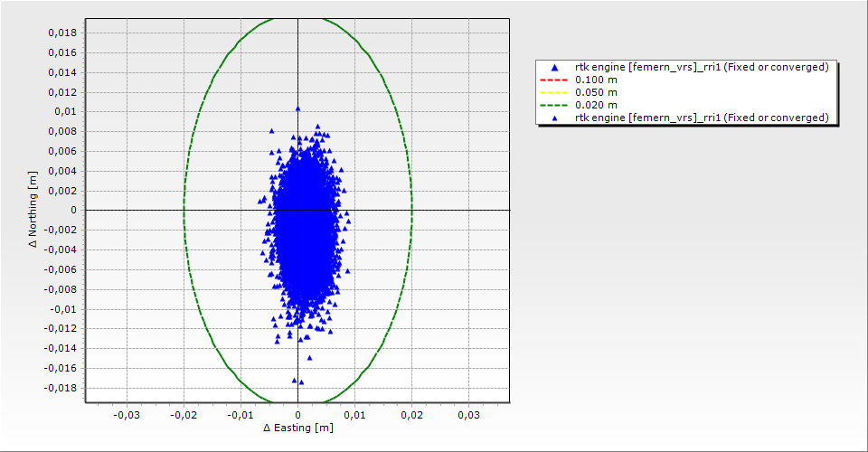Viewport: 868px width, 452px height.
Task: Click the 0,03 tick label on Easting axis
Action: [468, 415]
